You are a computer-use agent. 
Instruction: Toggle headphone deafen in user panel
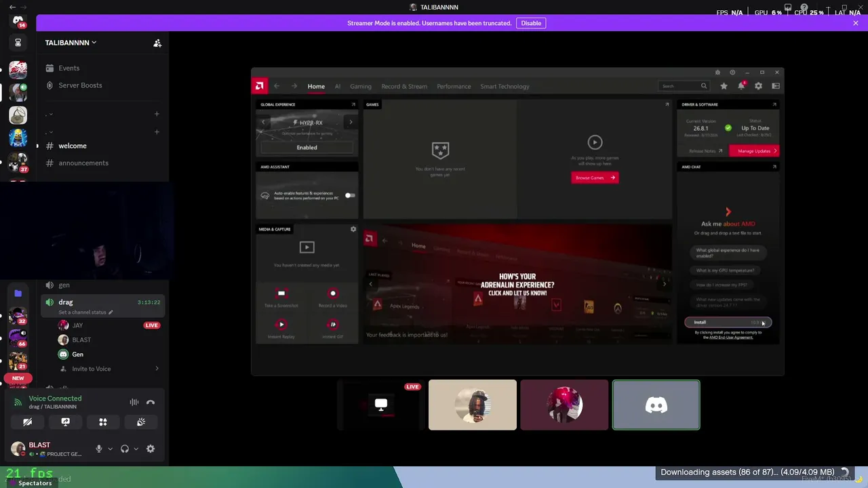pyautogui.click(x=125, y=449)
